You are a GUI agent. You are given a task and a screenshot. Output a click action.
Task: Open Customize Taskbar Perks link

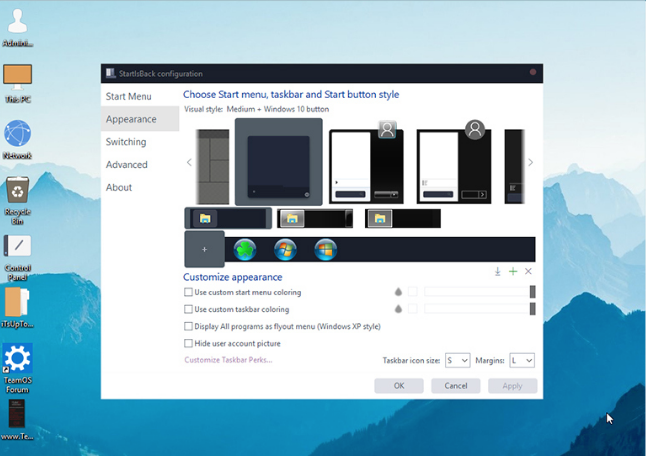pos(228,360)
